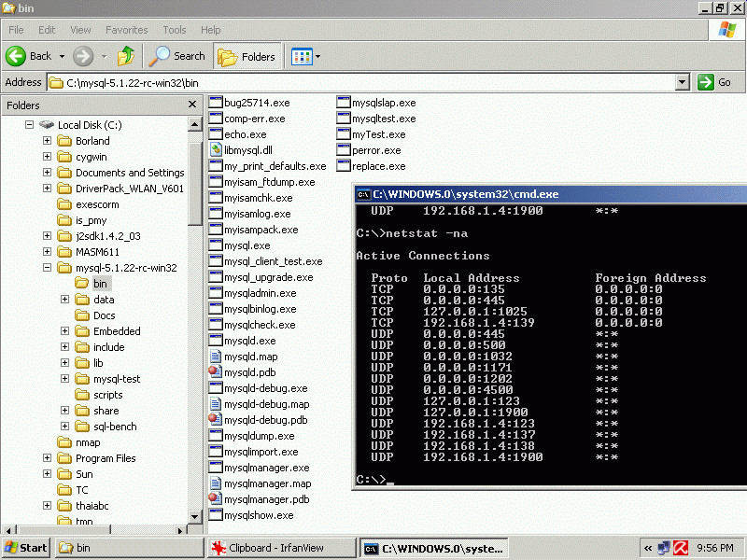Select the mysqldump.exe file icon
The image size is (747, 560).
click(216, 435)
